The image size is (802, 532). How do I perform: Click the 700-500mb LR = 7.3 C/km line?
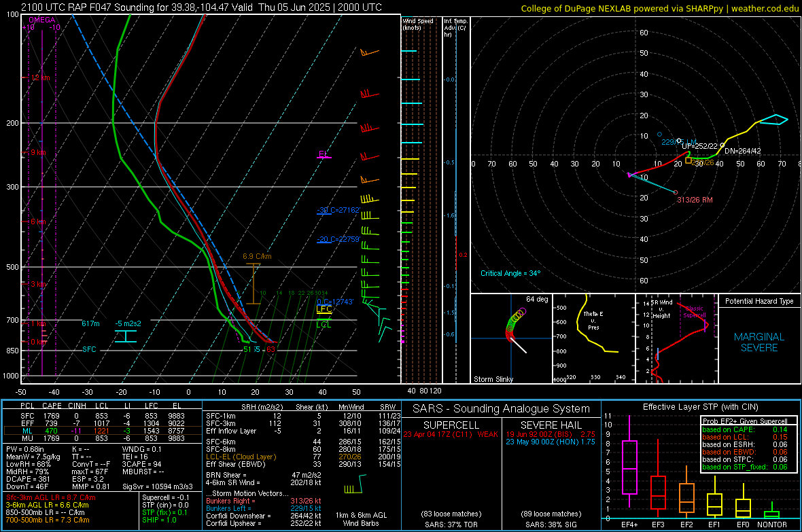[x=48, y=520]
